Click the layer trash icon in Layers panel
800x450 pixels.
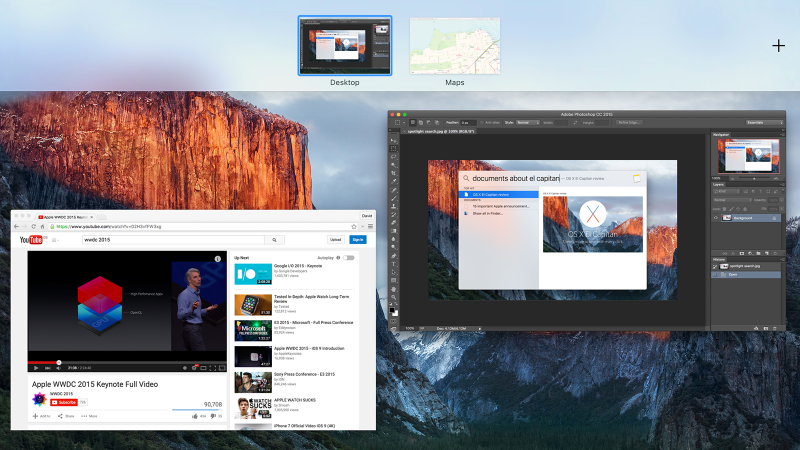pos(775,254)
